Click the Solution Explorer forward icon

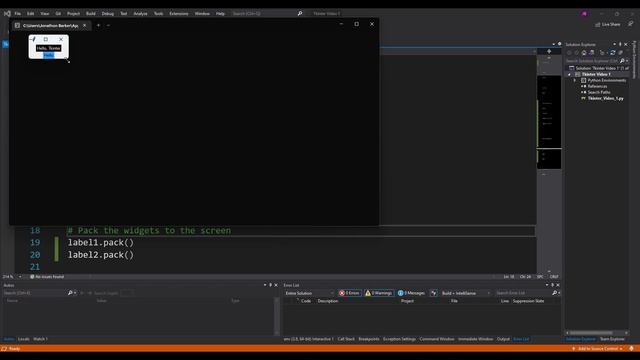tap(577, 53)
